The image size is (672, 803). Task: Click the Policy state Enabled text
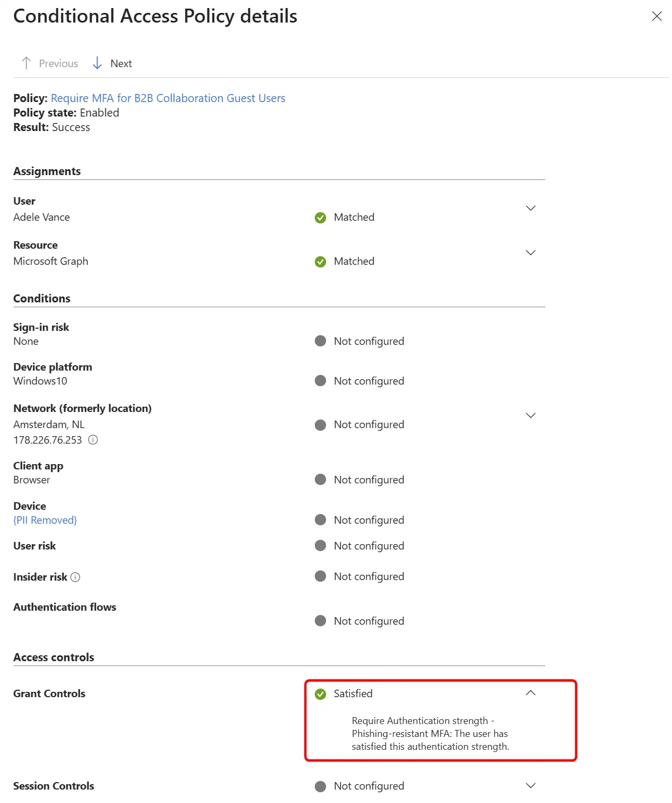(x=66, y=113)
